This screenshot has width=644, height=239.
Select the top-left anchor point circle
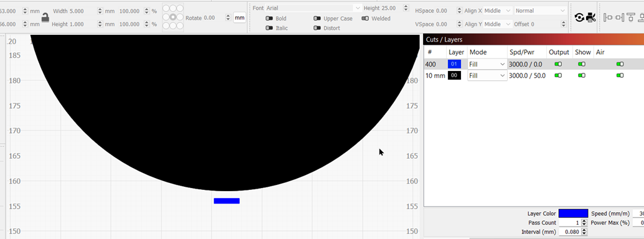166,8
